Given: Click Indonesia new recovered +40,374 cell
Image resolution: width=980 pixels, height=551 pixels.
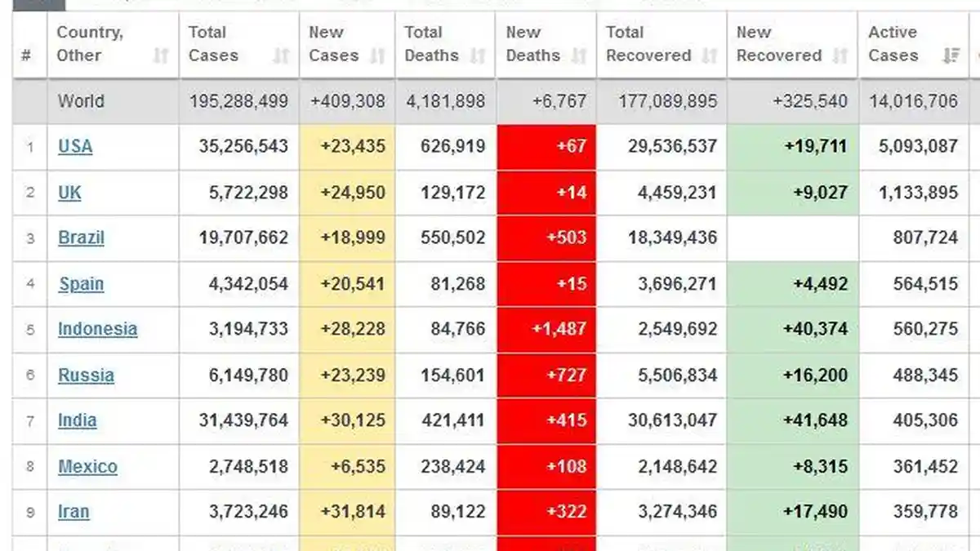Looking at the screenshot, I should 792,330.
